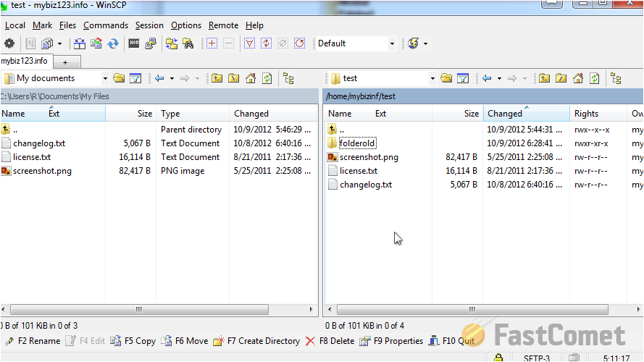Image resolution: width=644 pixels, height=362 pixels.
Task: Open directory icon in local panel
Action: click(119, 78)
